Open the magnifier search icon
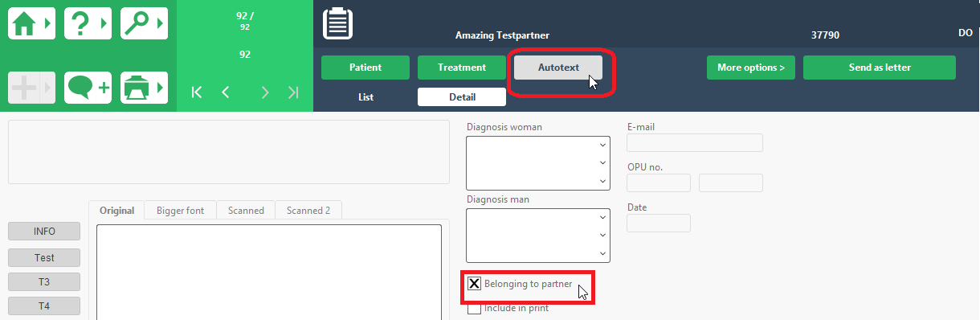 click(144, 23)
